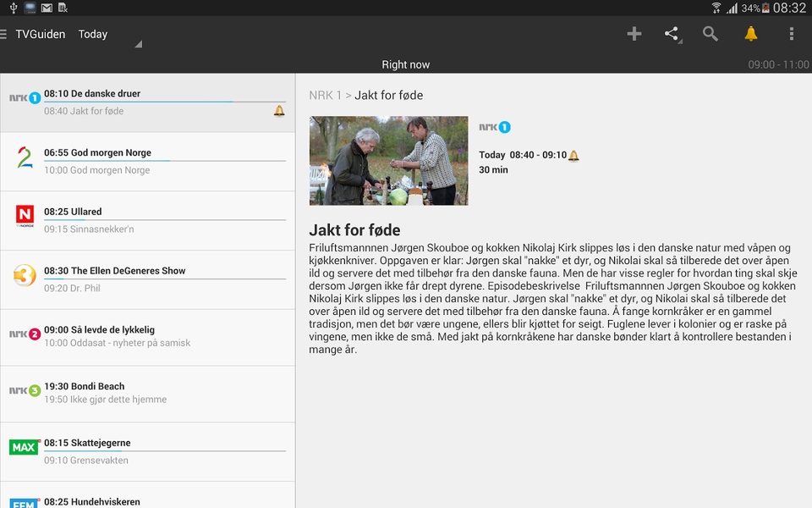Image resolution: width=812 pixels, height=508 pixels.
Task: Select the NRK 1 channel logo in list
Action: point(25,97)
